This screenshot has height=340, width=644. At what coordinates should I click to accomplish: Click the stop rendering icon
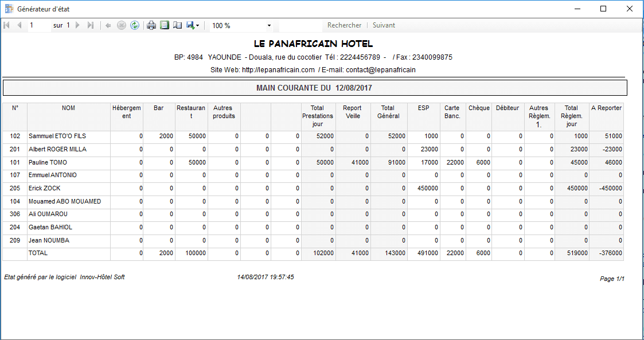tap(122, 25)
